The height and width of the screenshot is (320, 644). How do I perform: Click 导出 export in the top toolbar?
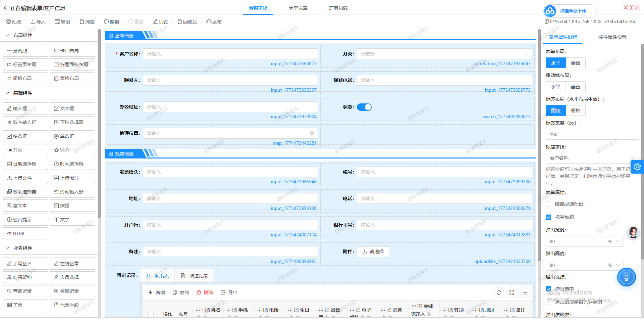(x=62, y=22)
